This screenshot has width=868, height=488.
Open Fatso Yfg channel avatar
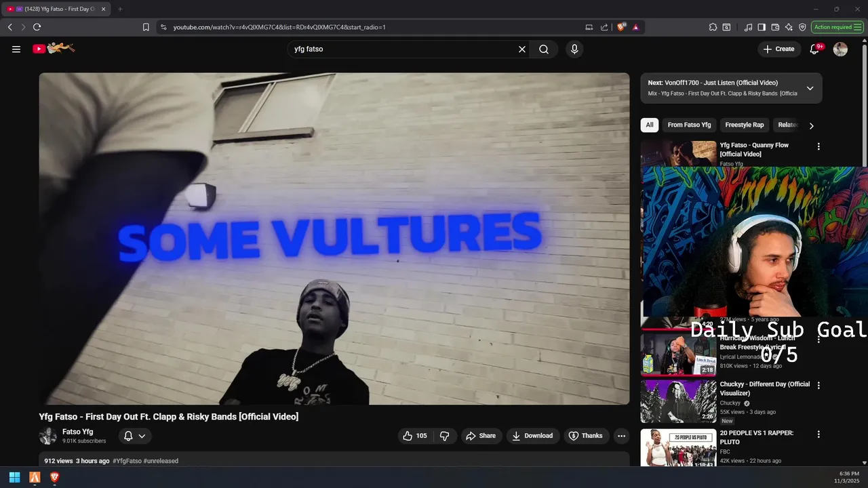(47, 436)
